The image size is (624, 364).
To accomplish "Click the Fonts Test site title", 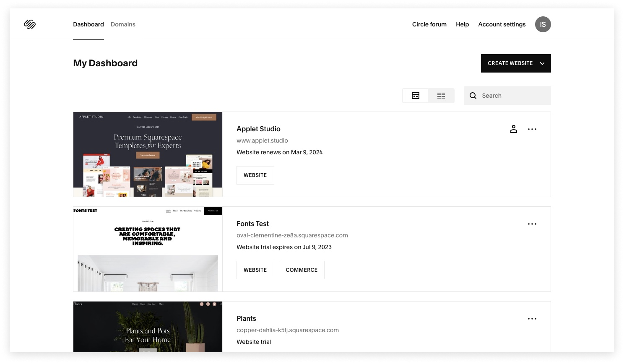I will click(x=252, y=224).
